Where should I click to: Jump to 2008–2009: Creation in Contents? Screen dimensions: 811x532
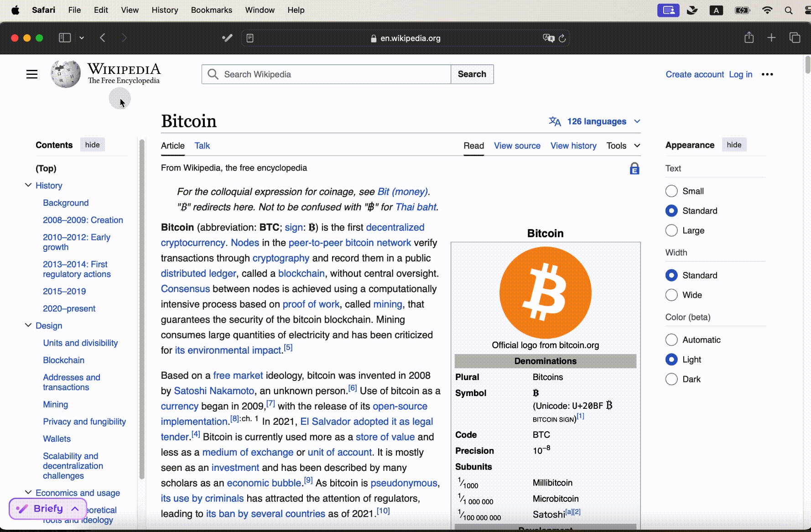pyautogui.click(x=83, y=220)
